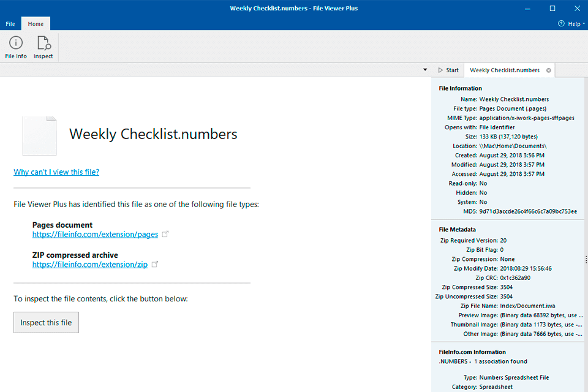Click the Location path \\Mac\Home\Documents\
The image size is (588, 392).
pyautogui.click(x=513, y=146)
